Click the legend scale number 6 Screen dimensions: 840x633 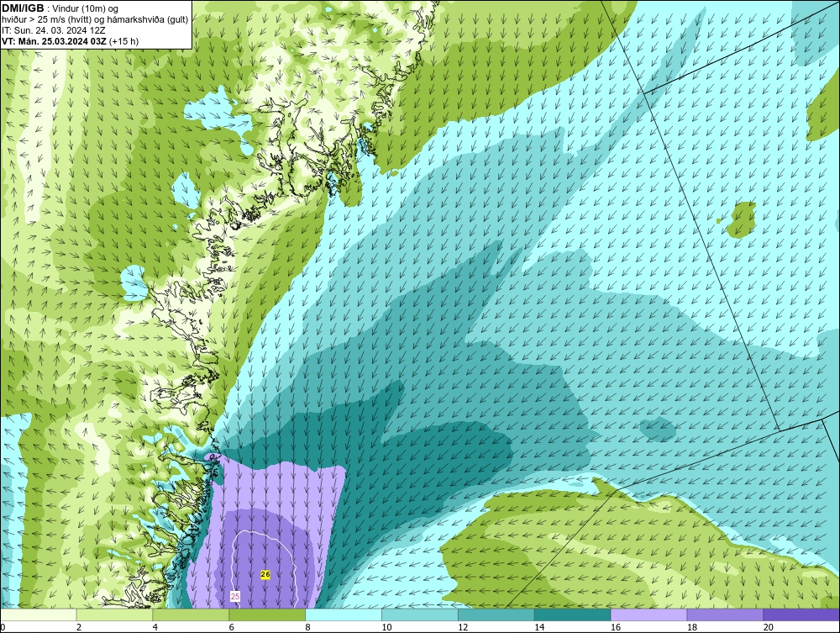pyautogui.click(x=232, y=627)
